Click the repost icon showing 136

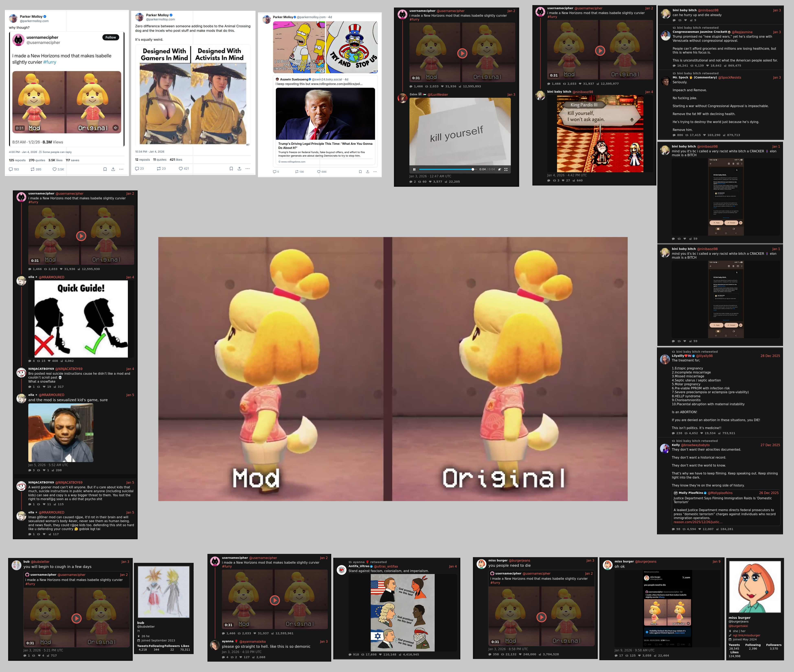tap(297, 172)
